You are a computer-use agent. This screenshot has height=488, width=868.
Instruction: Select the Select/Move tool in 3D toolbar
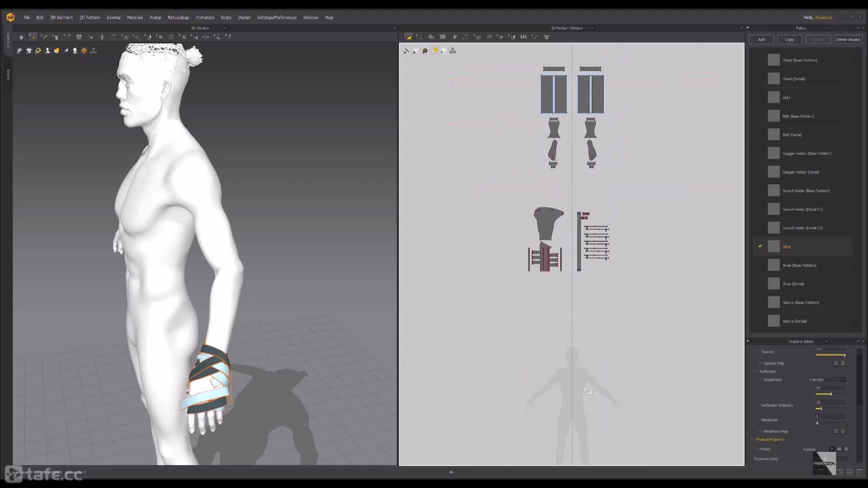(33, 37)
